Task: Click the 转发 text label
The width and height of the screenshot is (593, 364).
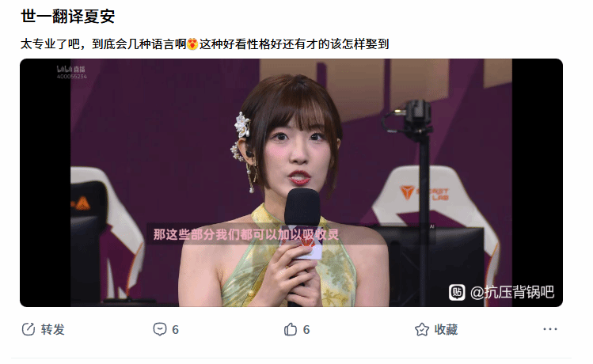Action: point(53,330)
